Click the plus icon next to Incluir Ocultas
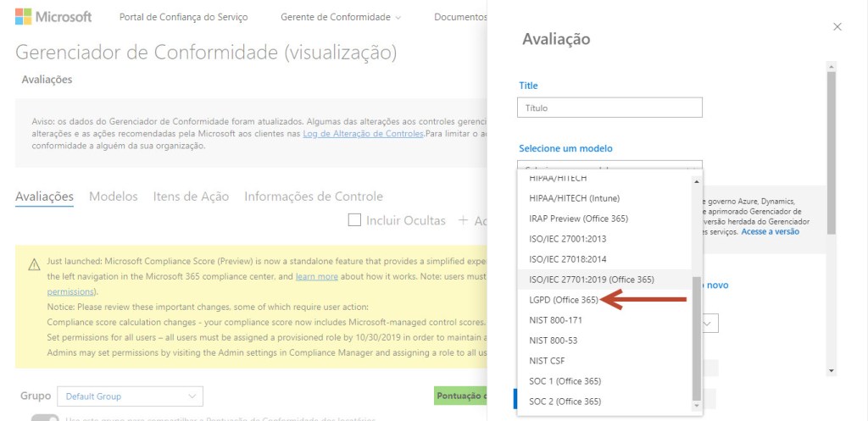 pyautogui.click(x=463, y=220)
